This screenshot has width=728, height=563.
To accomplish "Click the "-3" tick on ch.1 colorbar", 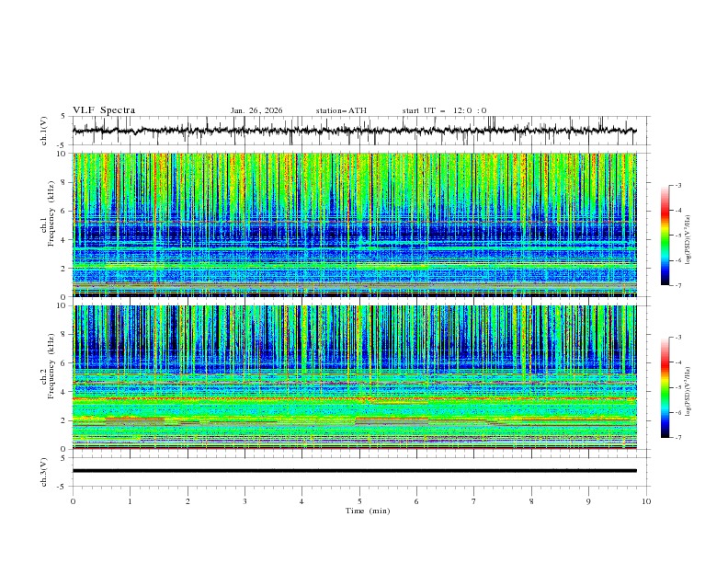I will [x=677, y=185].
